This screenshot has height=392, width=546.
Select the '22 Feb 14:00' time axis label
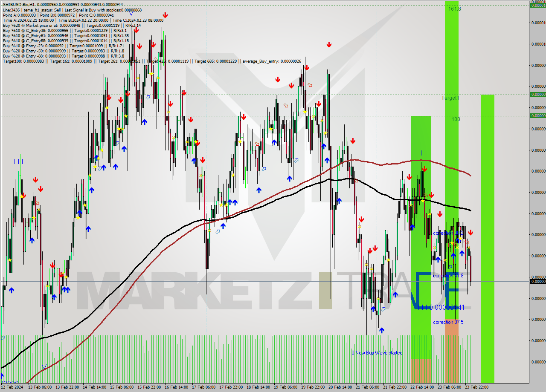pyautogui.click(x=422, y=387)
